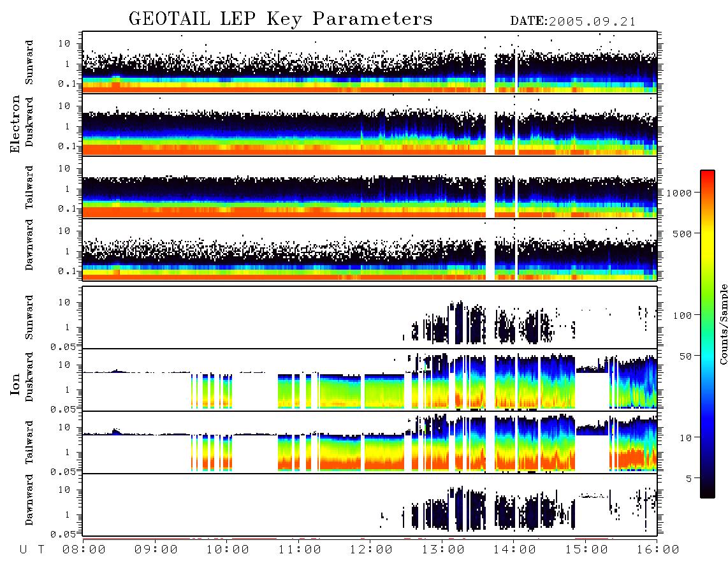Click the 50 colorbar tick label

point(685,356)
